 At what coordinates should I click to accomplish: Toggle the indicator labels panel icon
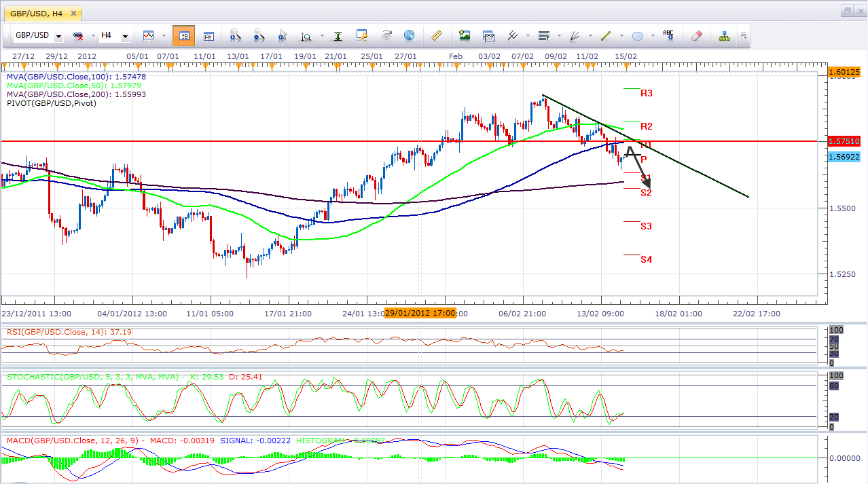pos(209,35)
